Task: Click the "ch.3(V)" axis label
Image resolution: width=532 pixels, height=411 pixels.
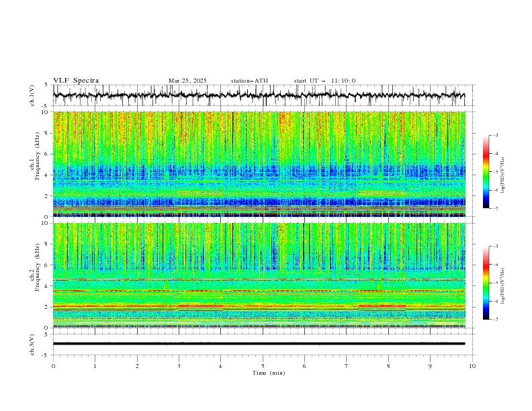Action: [32, 345]
